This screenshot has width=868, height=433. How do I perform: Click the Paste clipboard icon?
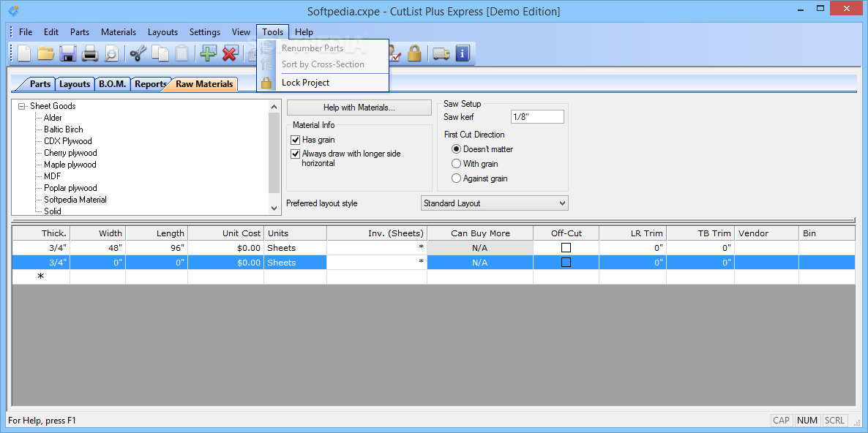[x=182, y=53]
